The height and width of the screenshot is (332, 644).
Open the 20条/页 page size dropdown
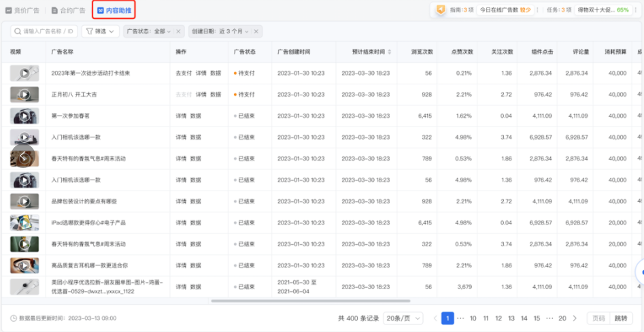coord(403,318)
